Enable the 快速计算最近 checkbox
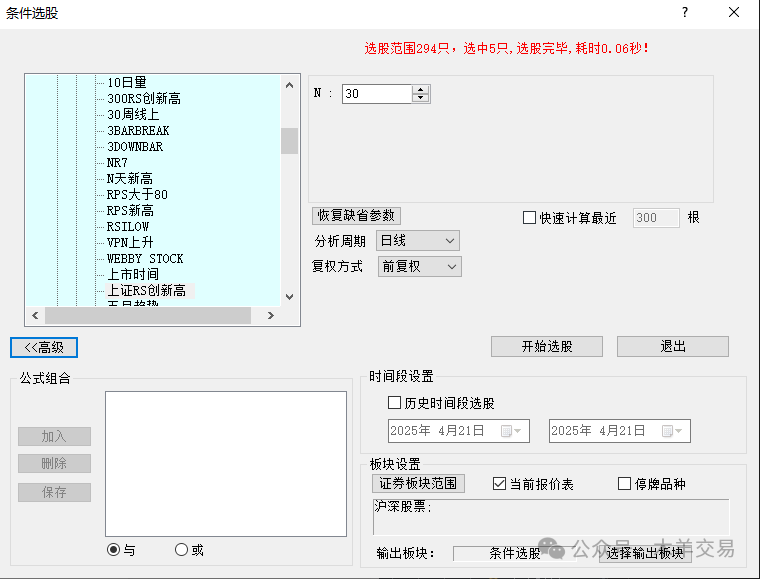The height and width of the screenshot is (579, 760). [x=529, y=218]
